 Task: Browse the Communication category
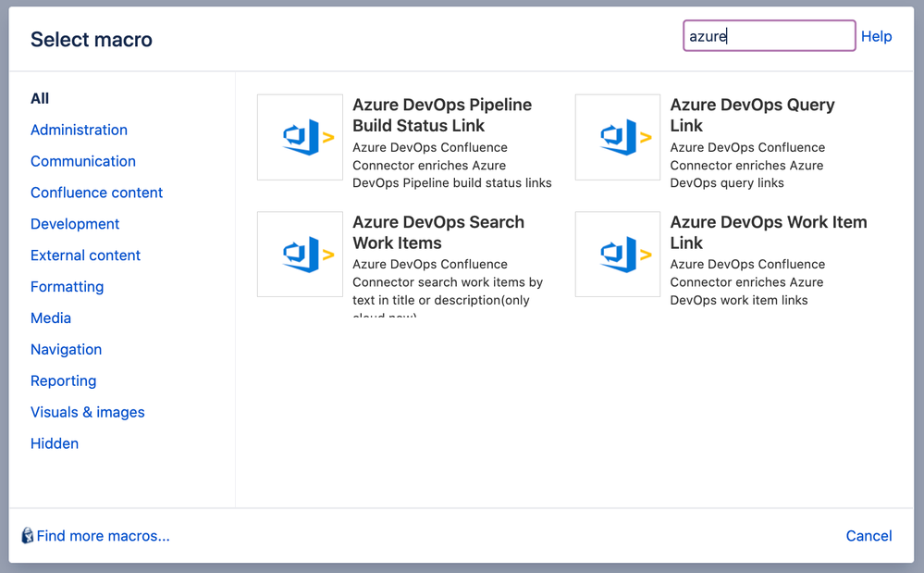click(83, 161)
